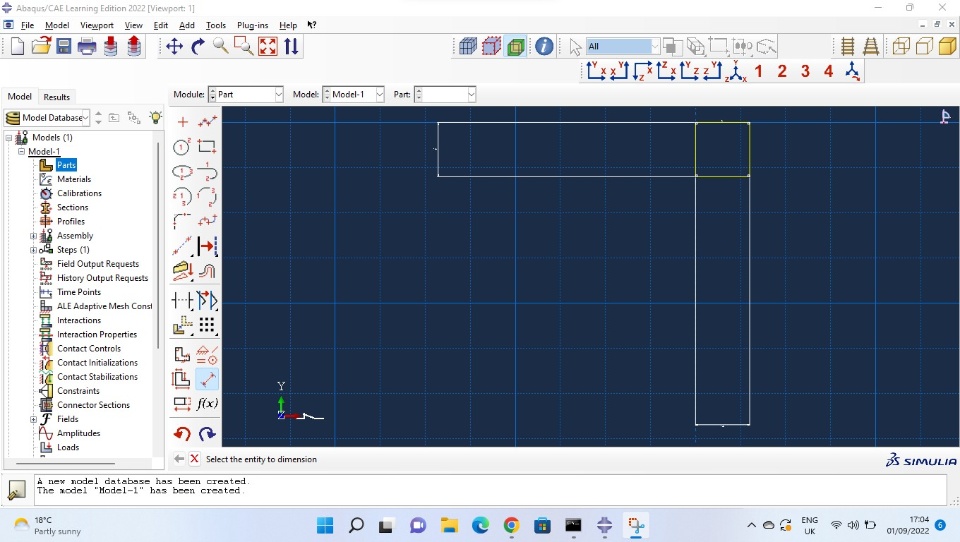The height and width of the screenshot is (542, 960).
Task: Open the selection filter All dropdown
Action: coord(623,47)
